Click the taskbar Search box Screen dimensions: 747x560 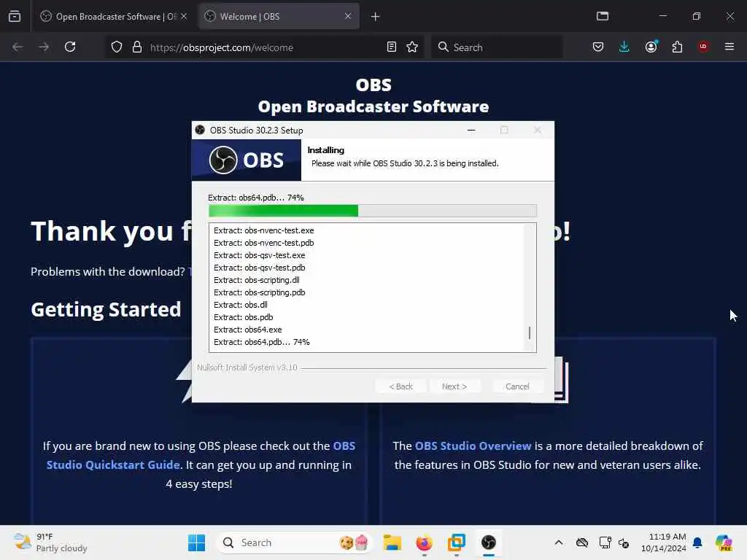pyautogui.click(x=295, y=542)
